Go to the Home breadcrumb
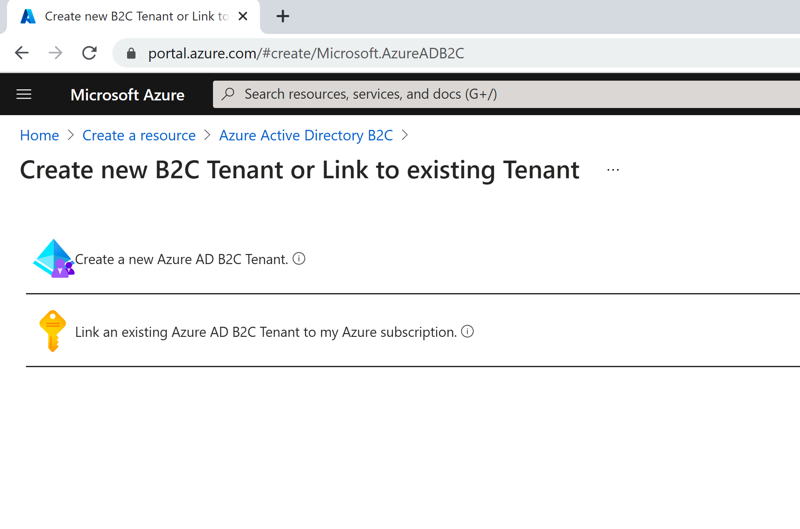Viewport: 800px width, 529px height. (39, 135)
